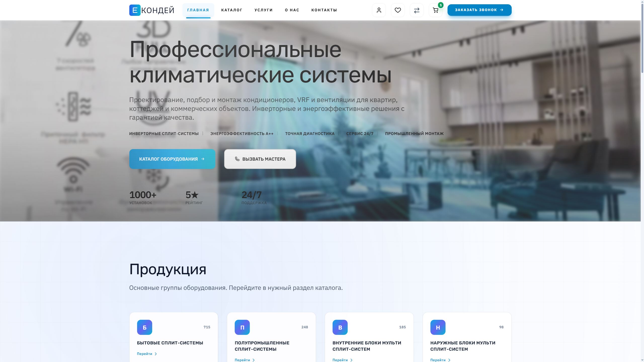644x362 pixels.
Task: Select the Н icon on Наружные блоки card
Action: (x=438, y=327)
